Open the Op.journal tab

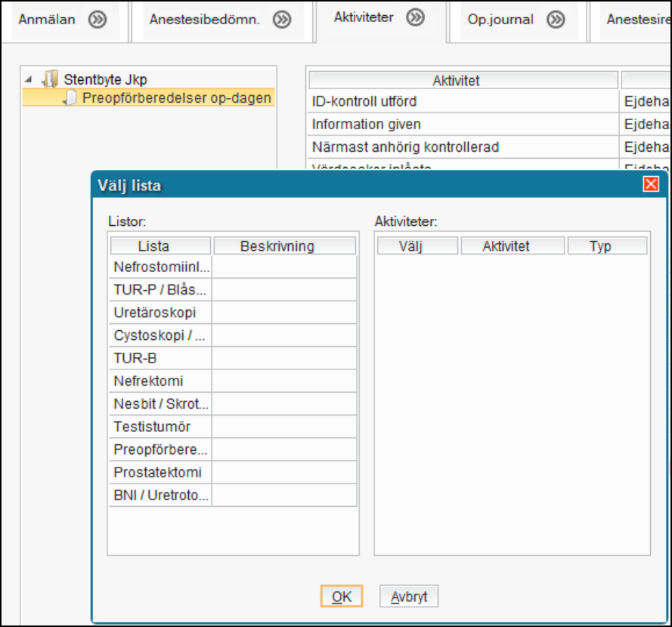point(500,20)
